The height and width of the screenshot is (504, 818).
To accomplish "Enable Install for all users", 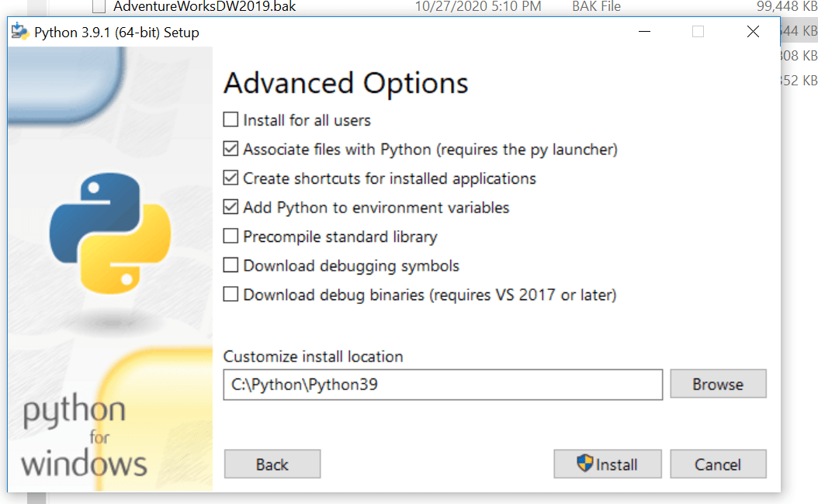I will pyautogui.click(x=230, y=120).
